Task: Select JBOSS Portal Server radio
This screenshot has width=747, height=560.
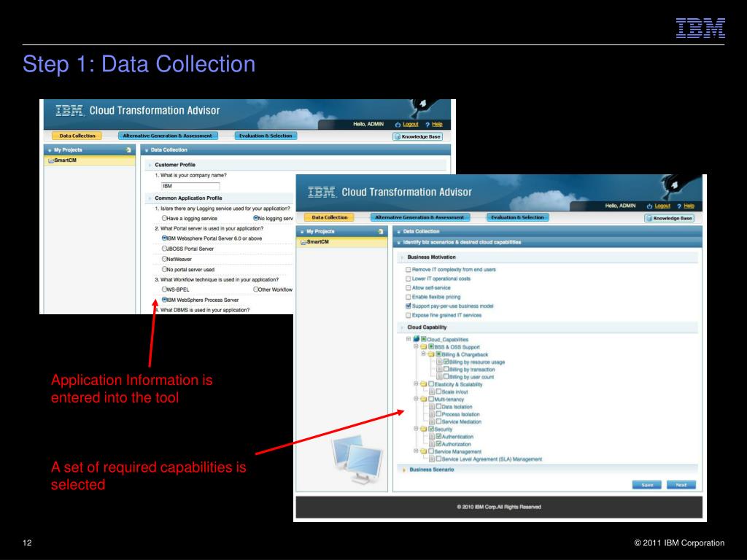Action: click(164, 249)
